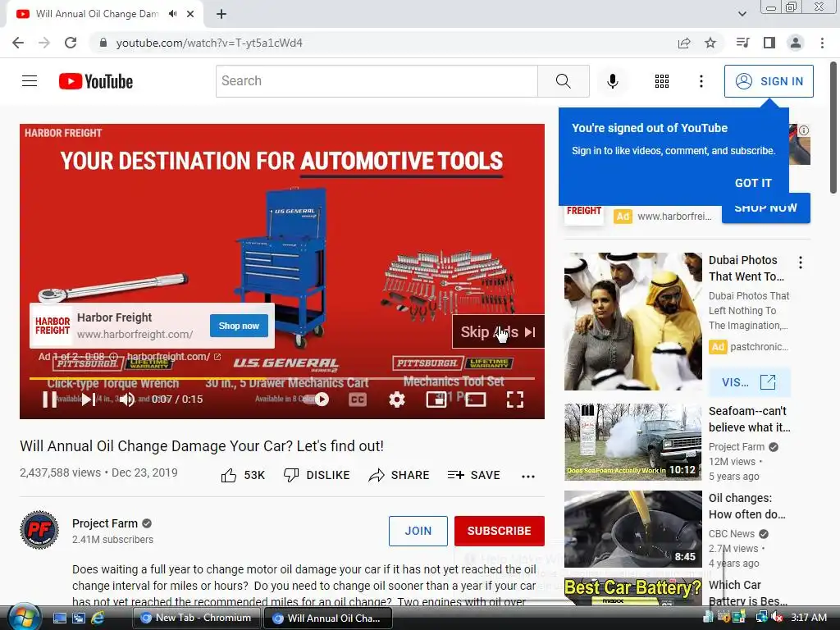Switch to theater mode
Screen dimensions: 840x630
tap(475, 399)
